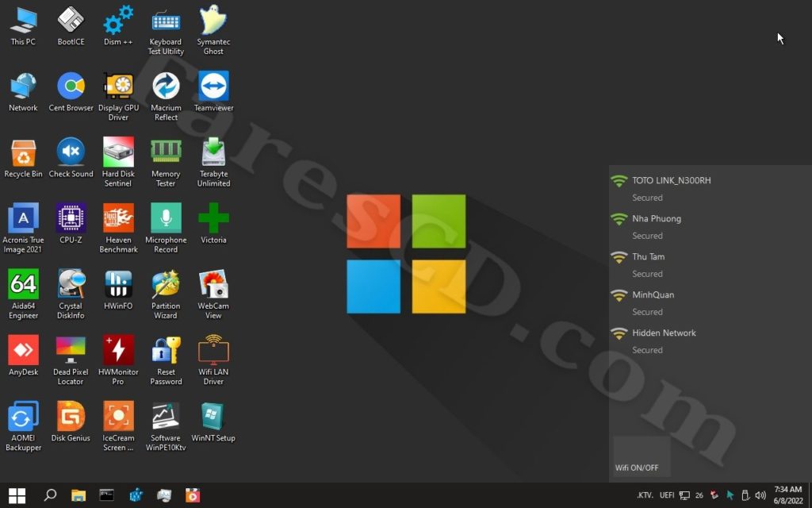The height and width of the screenshot is (508, 812).
Task: Choose the Thu Tam wireless network
Action: (710, 264)
